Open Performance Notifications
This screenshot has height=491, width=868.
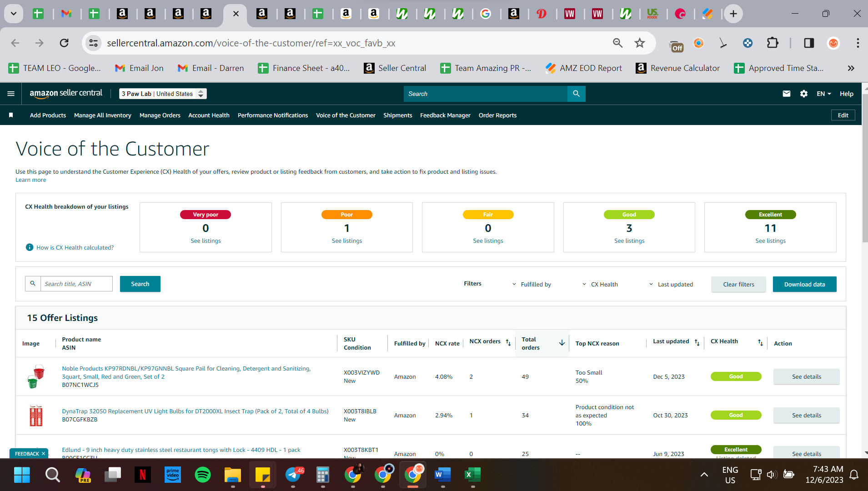[273, 115]
